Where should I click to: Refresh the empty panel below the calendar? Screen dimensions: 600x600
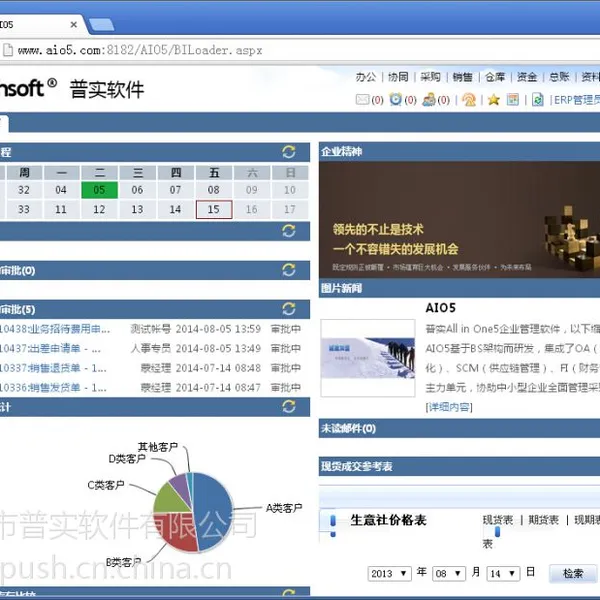(289, 231)
